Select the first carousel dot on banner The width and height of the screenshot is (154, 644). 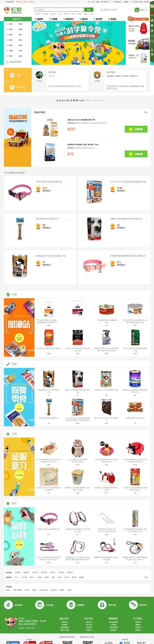(72, 62)
